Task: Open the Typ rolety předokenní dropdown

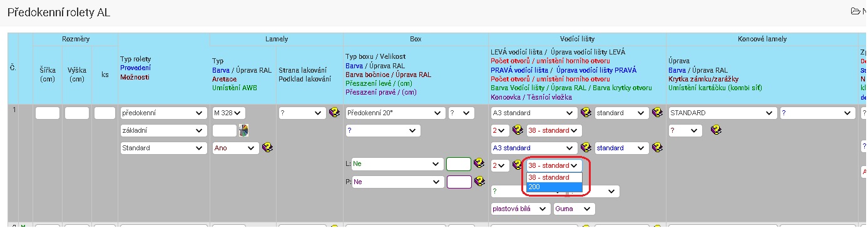Action: [163, 113]
